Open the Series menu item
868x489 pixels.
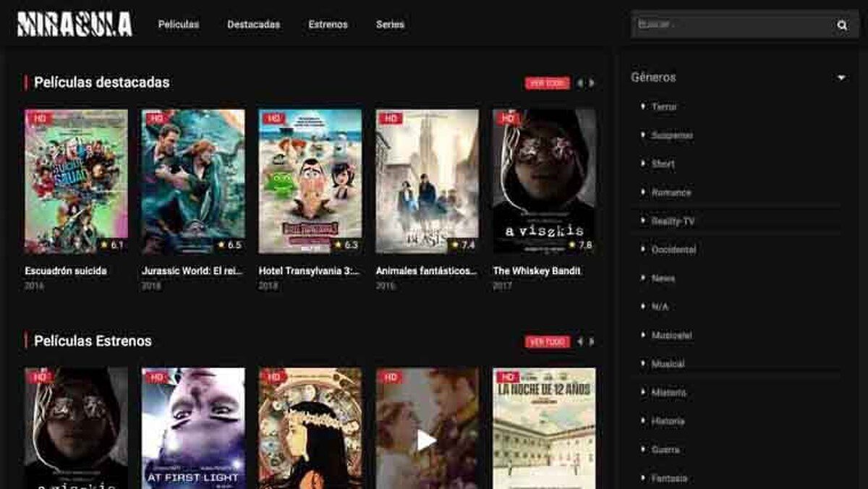click(390, 25)
